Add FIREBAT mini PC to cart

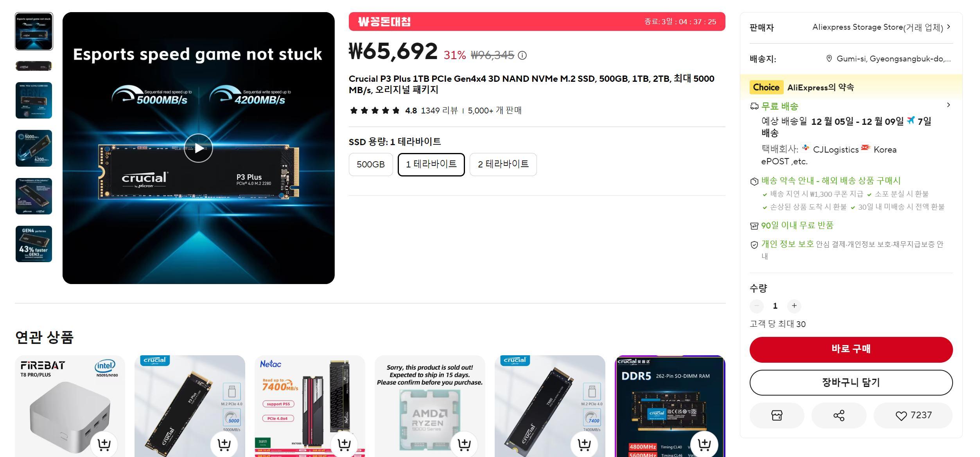104,444
